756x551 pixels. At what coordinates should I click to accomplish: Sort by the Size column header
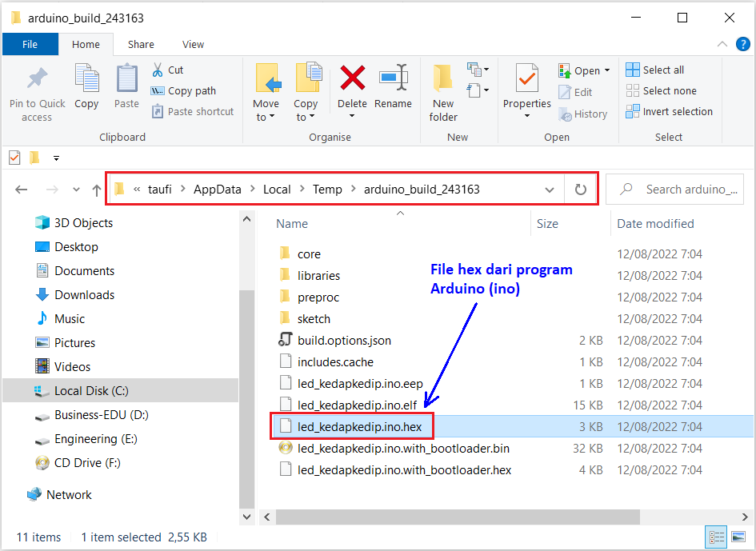coord(547,224)
